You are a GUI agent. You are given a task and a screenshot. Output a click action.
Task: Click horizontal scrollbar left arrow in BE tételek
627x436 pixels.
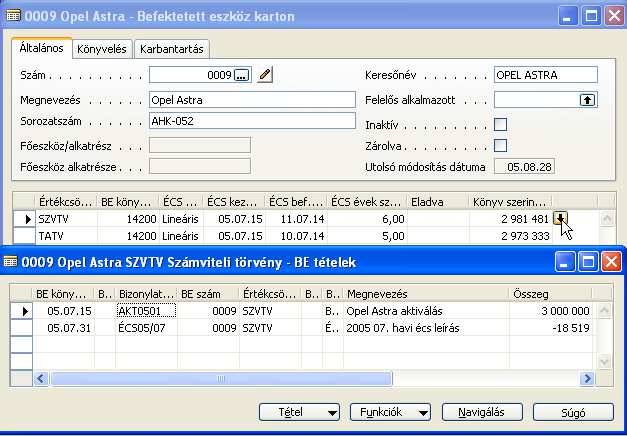pos(41,378)
